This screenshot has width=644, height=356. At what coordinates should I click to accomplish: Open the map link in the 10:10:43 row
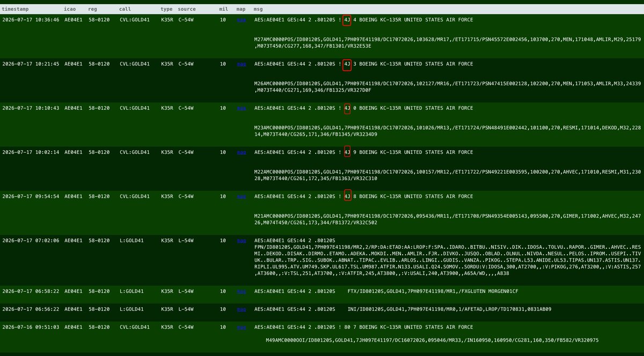pyautogui.click(x=241, y=108)
